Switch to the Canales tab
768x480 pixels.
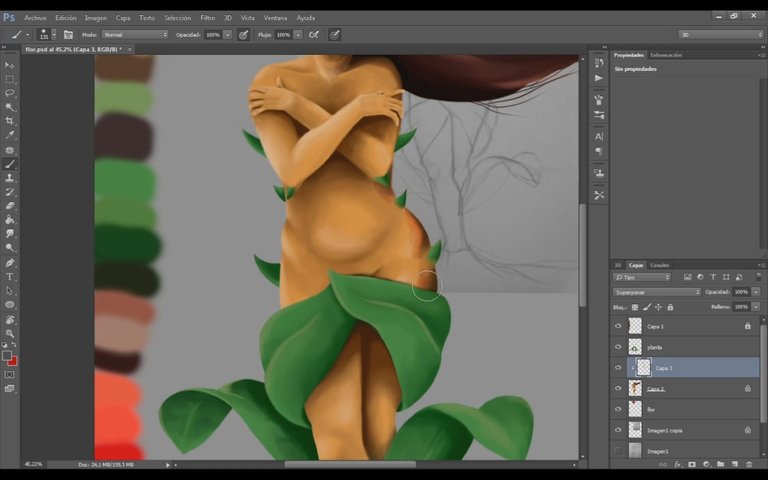(659, 265)
